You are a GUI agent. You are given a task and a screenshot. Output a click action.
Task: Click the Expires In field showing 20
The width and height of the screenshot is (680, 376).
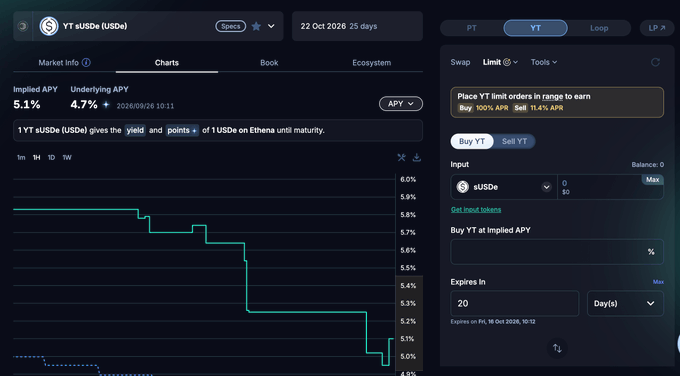click(515, 304)
